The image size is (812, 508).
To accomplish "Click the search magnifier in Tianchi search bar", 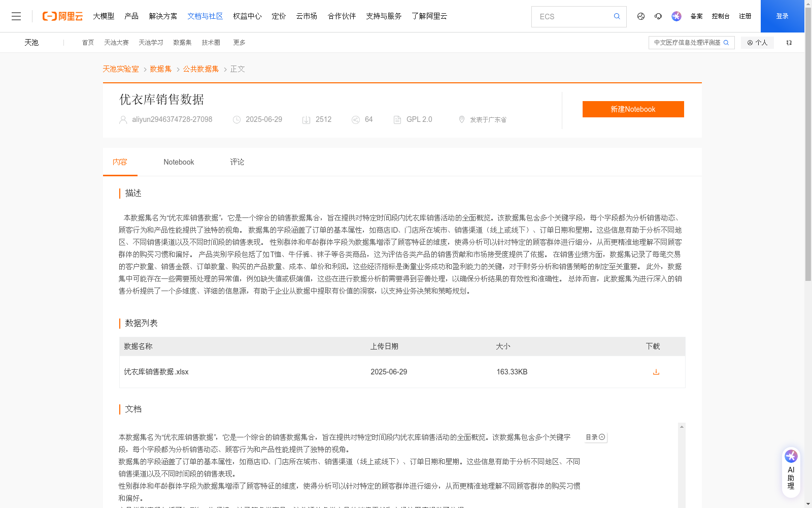I will tap(726, 43).
